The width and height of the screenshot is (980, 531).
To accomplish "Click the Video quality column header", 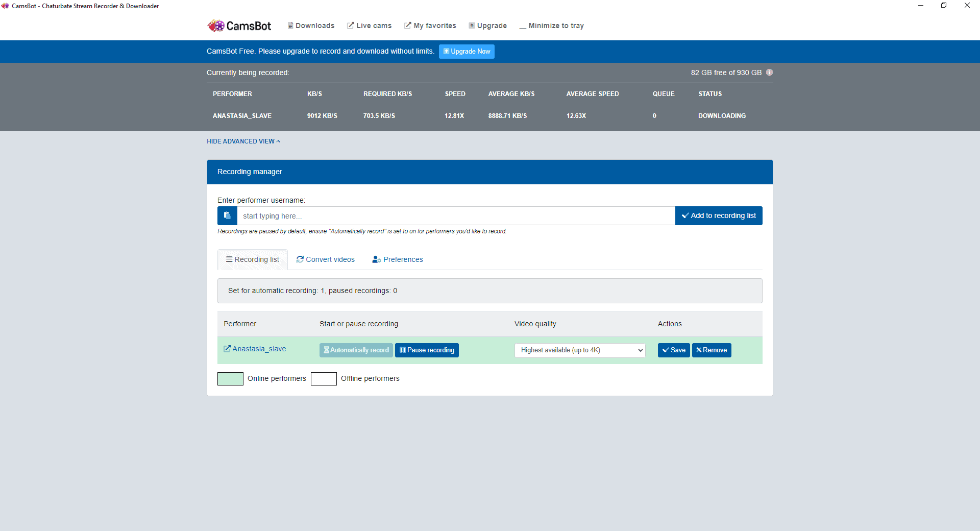I will pos(535,324).
